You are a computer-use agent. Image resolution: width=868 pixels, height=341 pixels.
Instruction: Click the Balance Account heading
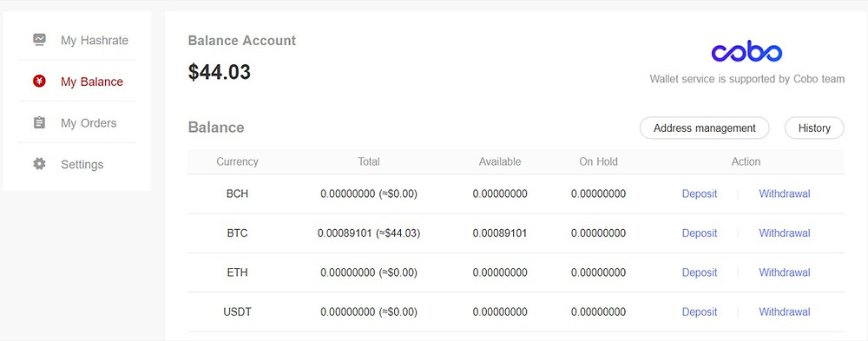pyautogui.click(x=242, y=41)
